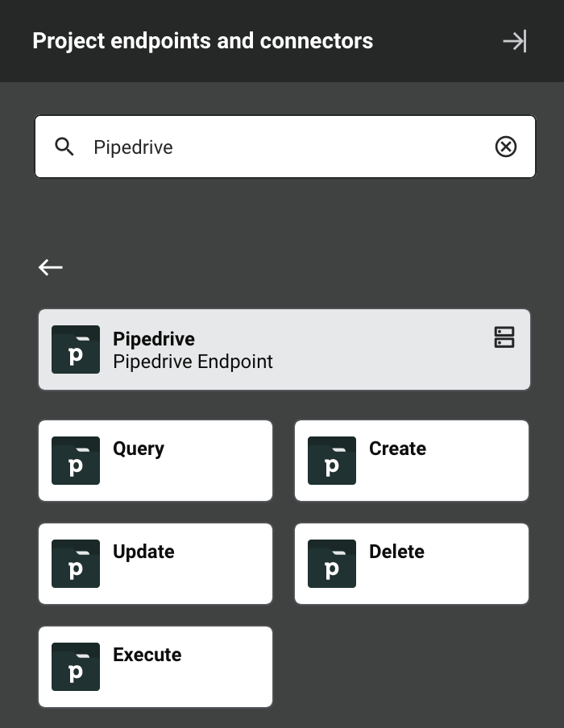Screen dimensions: 564x728
Task: Clear the Pipedrive search with the X icon
Action: pyautogui.click(x=506, y=147)
